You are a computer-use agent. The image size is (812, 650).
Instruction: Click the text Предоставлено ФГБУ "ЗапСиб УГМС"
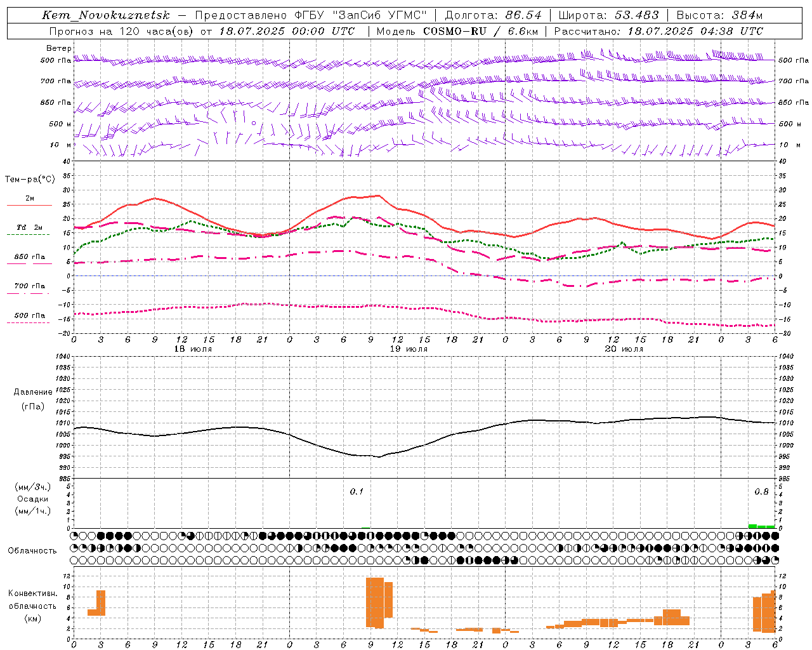(311, 15)
